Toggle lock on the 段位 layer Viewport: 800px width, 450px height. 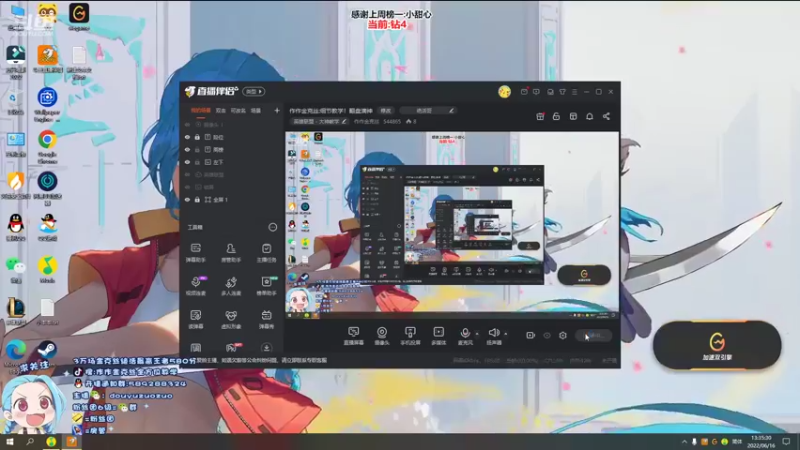(x=197, y=137)
